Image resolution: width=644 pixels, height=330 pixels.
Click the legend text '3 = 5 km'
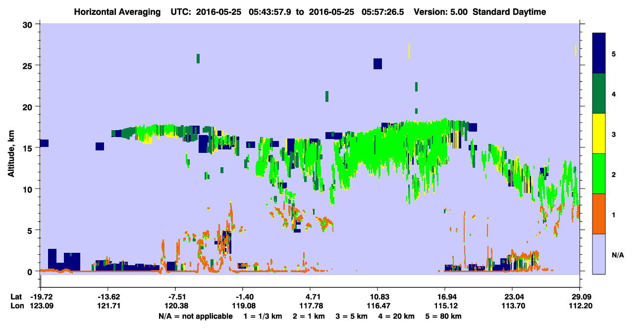352,316
